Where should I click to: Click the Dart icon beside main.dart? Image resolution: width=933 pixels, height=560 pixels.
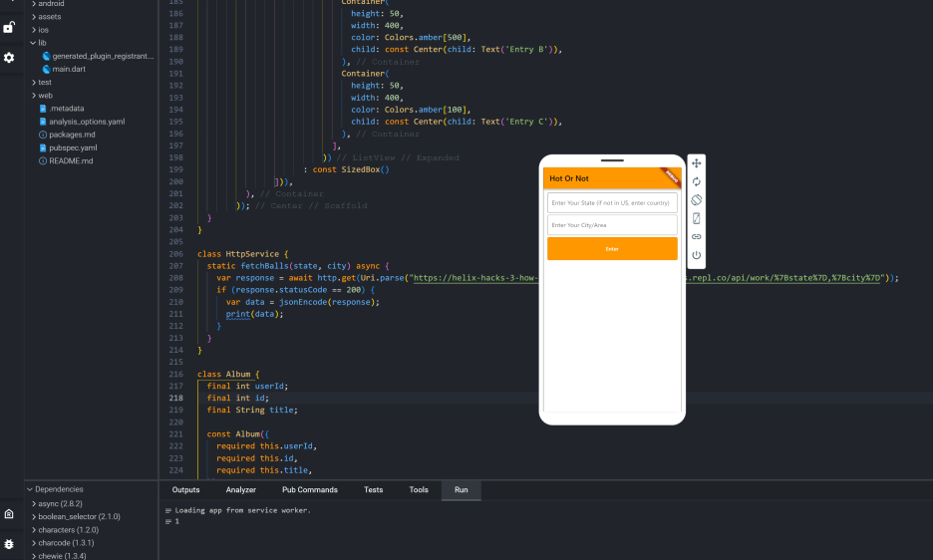[x=46, y=69]
